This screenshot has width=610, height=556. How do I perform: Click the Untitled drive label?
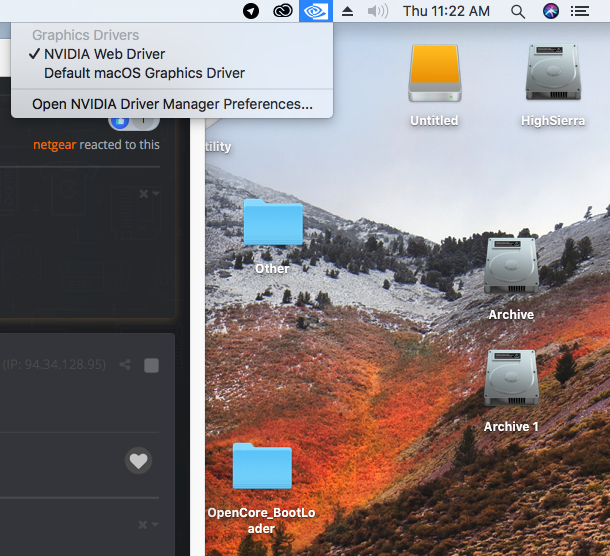(434, 121)
